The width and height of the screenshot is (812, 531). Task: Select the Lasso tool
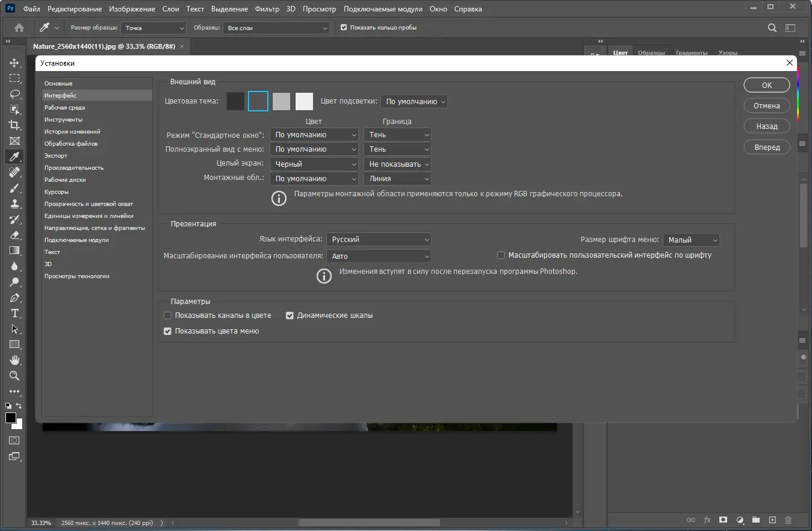(x=14, y=94)
